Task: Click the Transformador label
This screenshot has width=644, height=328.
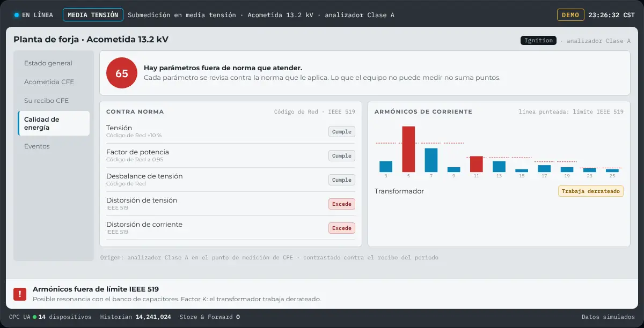Action: [x=399, y=191]
